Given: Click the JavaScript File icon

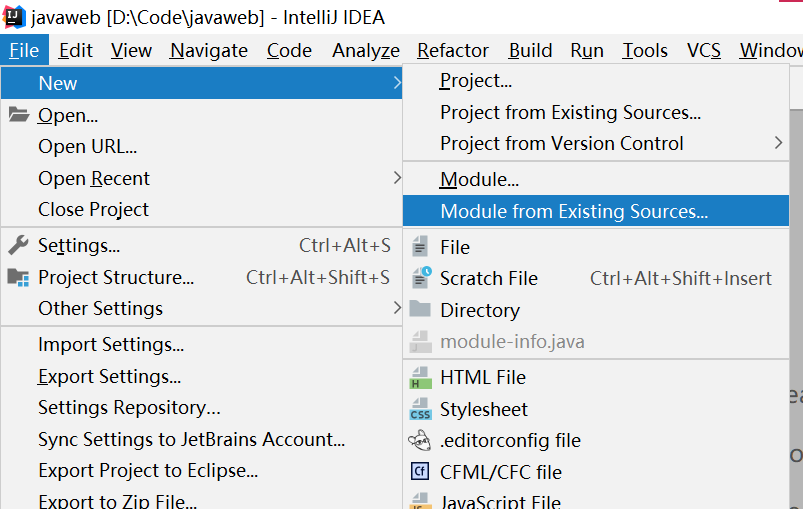Looking at the screenshot, I should [420, 501].
